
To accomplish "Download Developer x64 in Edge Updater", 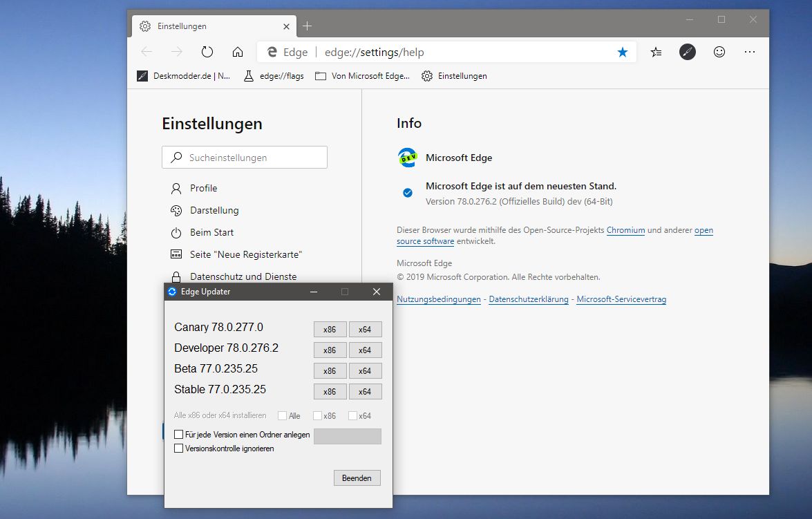I will [x=365, y=350].
